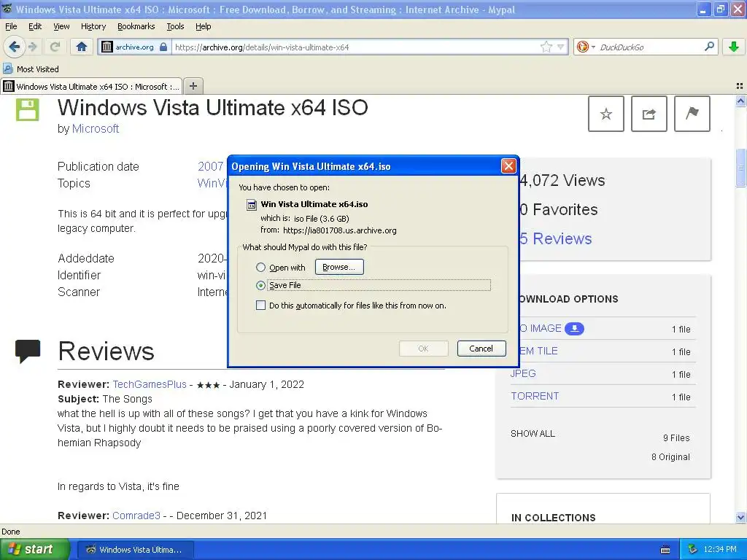Click the 0 Favorites statistic
Viewport: 747px width, 560px height.
click(x=558, y=209)
